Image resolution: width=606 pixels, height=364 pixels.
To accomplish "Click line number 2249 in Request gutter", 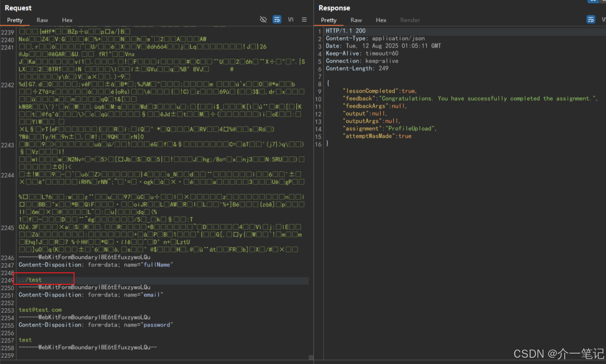I will [8, 280].
